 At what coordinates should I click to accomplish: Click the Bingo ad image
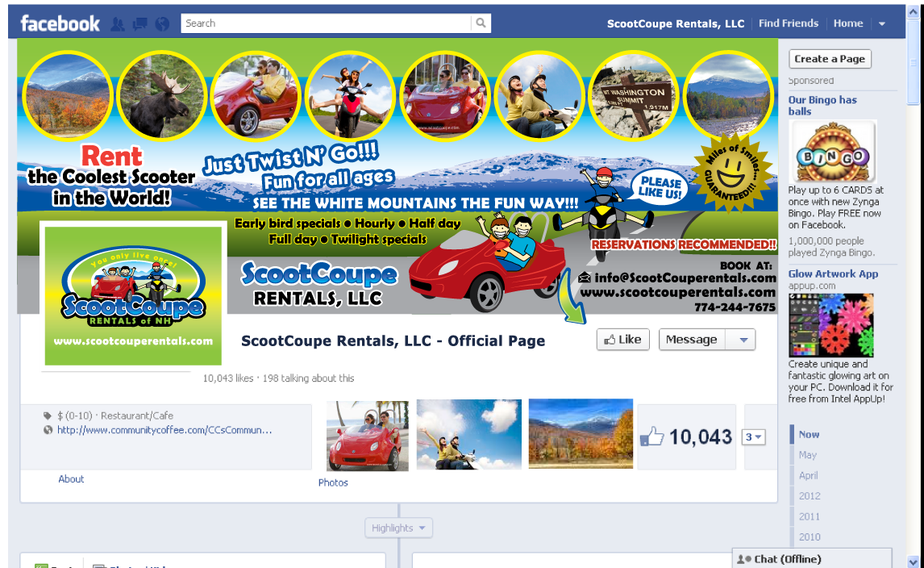[x=832, y=152]
